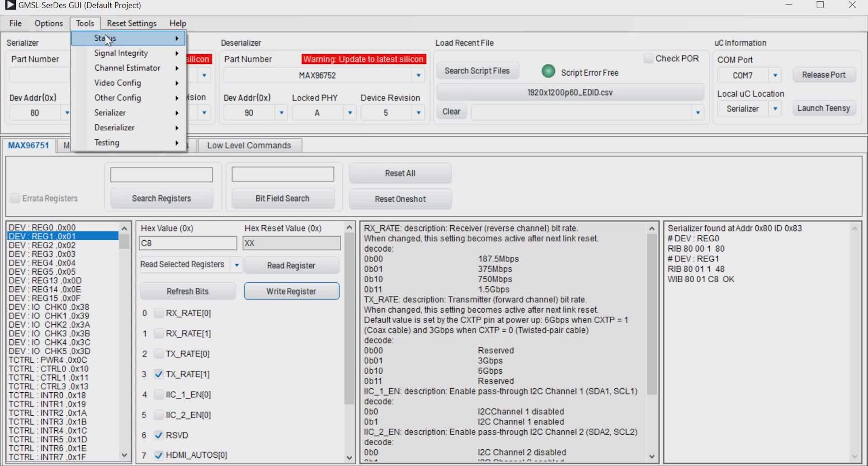Viewport: 868px width, 466px height.
Task: Open the Help menu
Action: pyautogui.click(x=178, y=23)
